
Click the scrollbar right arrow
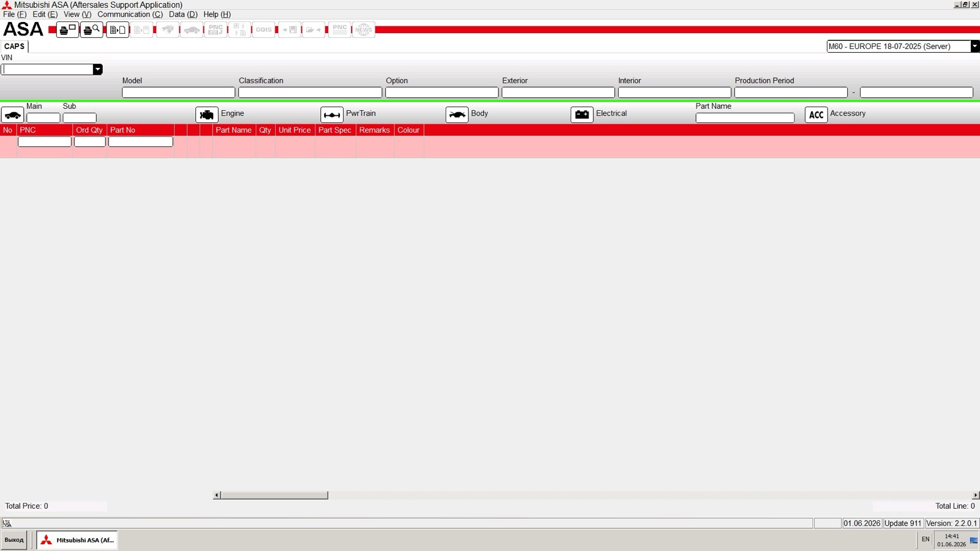pos(976,495)
